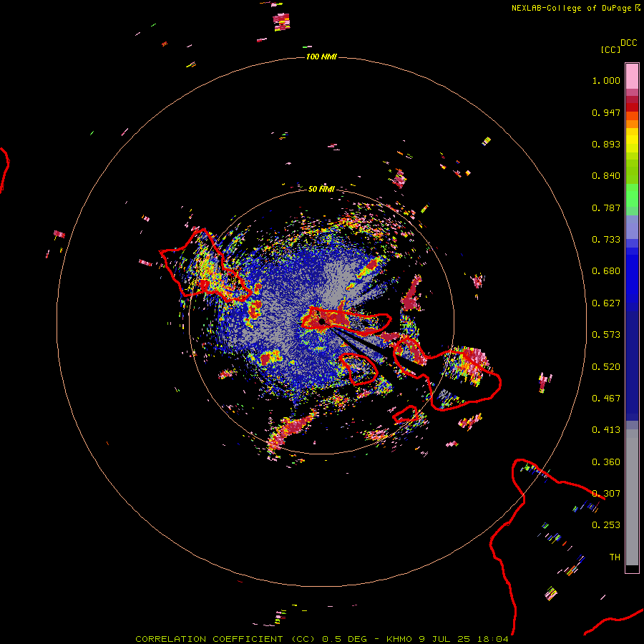Click the 0.680 scale value
The height and width of the screenshot is (644, 644).
point(606,271)
